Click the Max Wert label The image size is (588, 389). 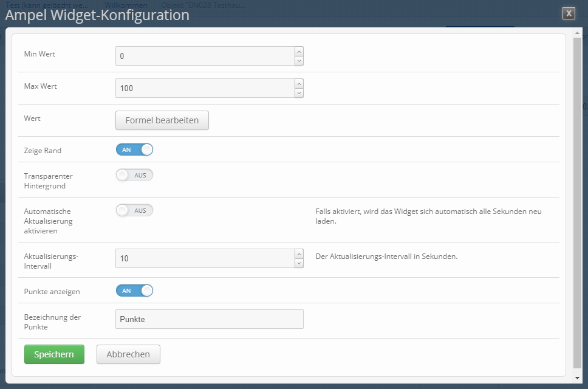click(41, 86)
